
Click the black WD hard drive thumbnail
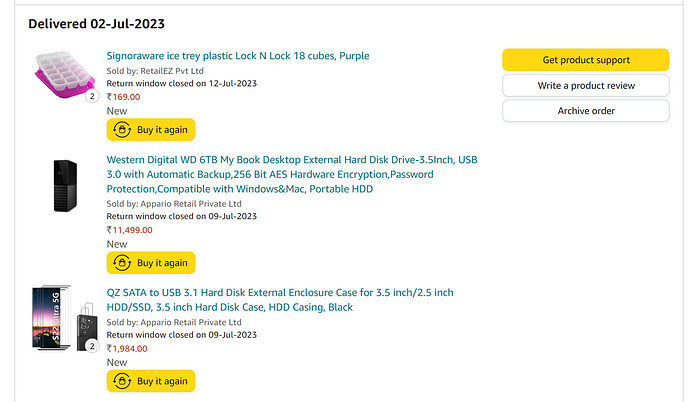pyautogui.click(x=65, y=186)
